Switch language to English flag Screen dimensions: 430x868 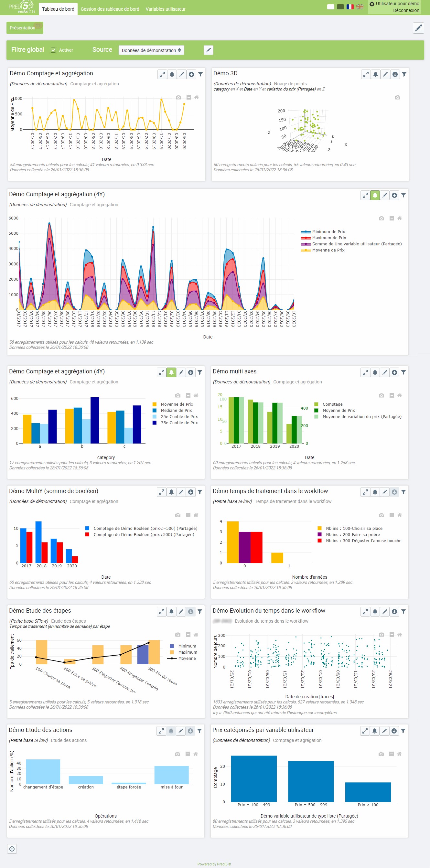point(360,7)
